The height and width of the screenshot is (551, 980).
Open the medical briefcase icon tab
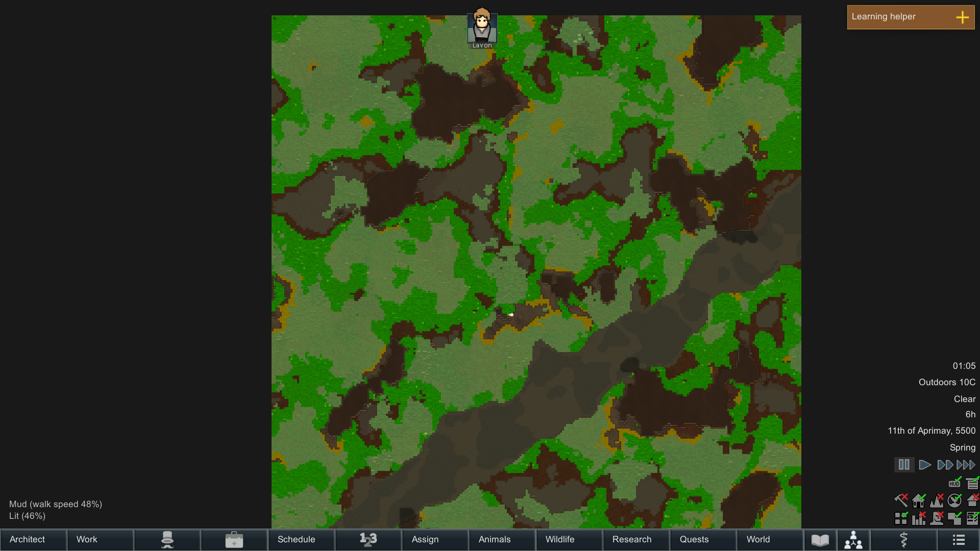(x=234, y=540)
